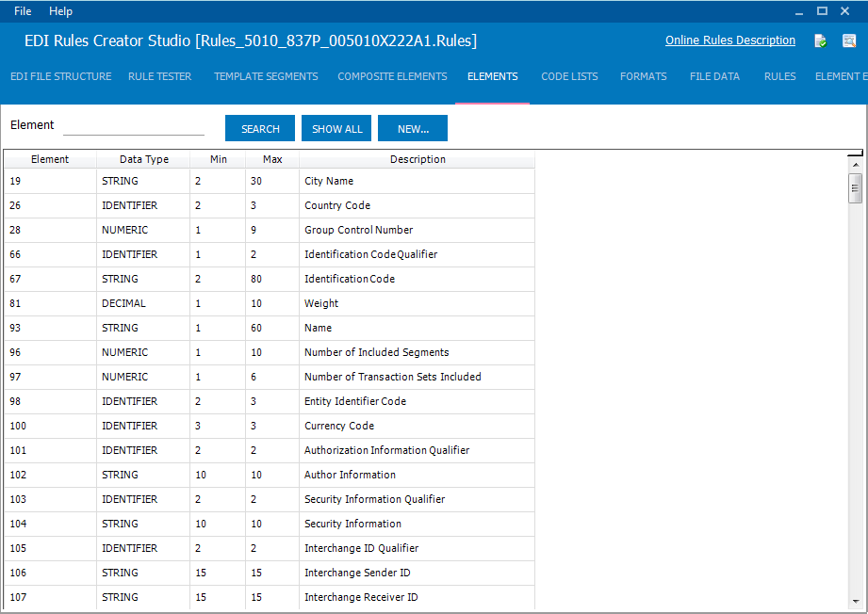Viewport: 868px width, 614px height.
Task: Open the Code Lists tab
Action: pos(569,76)
